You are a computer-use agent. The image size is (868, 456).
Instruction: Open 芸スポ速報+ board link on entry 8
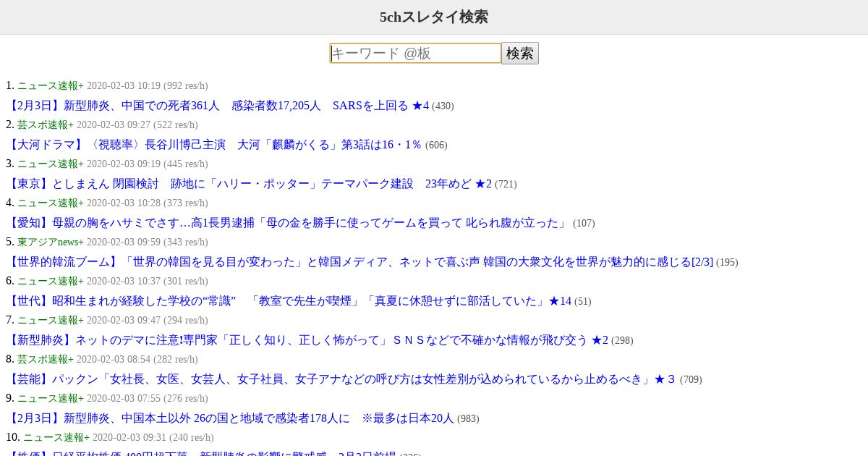coord(46,359)
